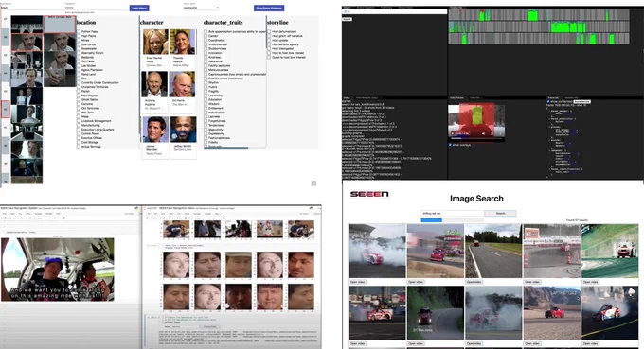
Task: Tick the Las Mudas location checkbox
Action: click(x=79, y=65)
